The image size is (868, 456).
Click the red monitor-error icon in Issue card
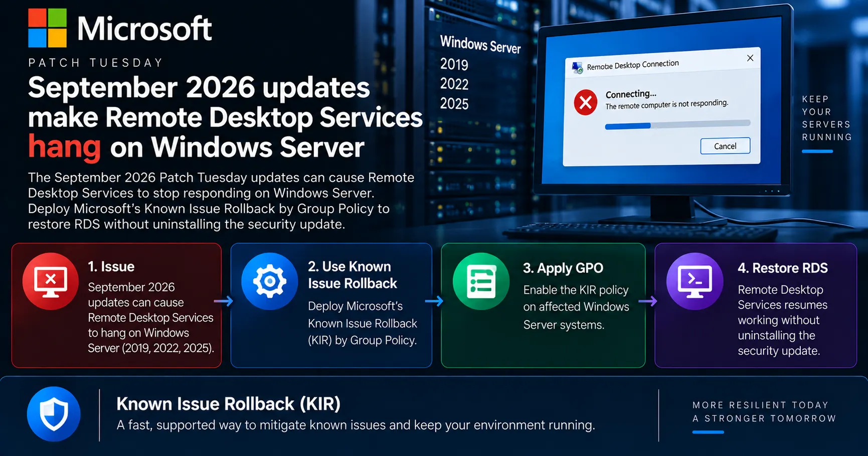pos(51,281)
